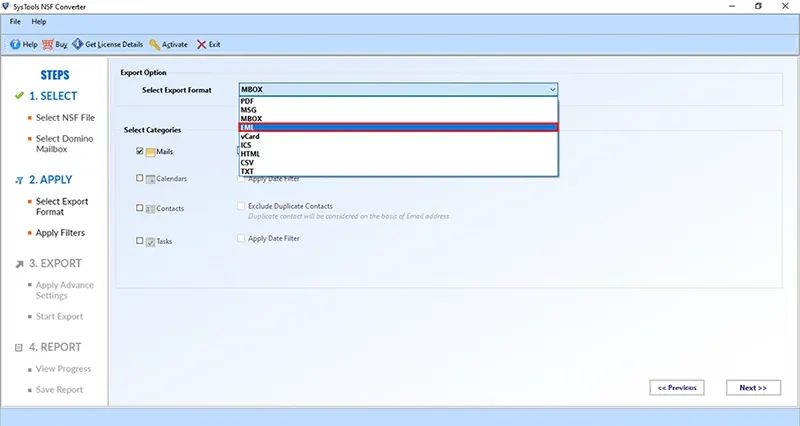The image size is (800, 426).
Task: Choose HTML from the format list
Action: [x=398, y=154]
